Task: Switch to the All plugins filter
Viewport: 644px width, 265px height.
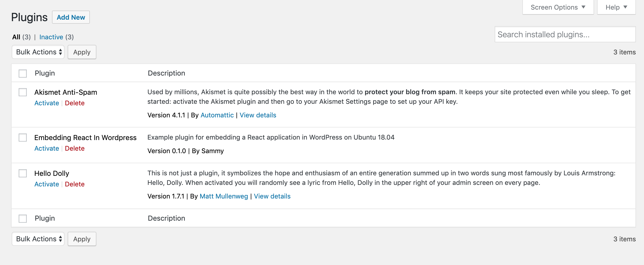Action: click(x=16, y=37)
